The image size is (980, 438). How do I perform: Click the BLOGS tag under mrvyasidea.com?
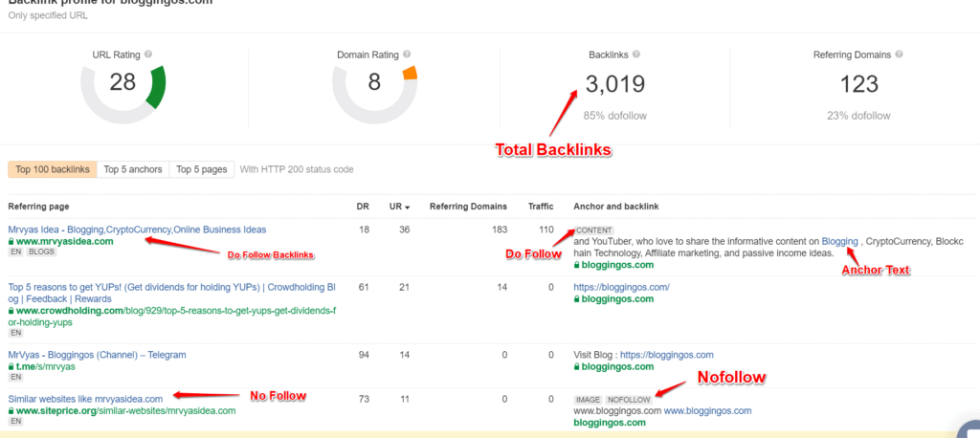41,252
